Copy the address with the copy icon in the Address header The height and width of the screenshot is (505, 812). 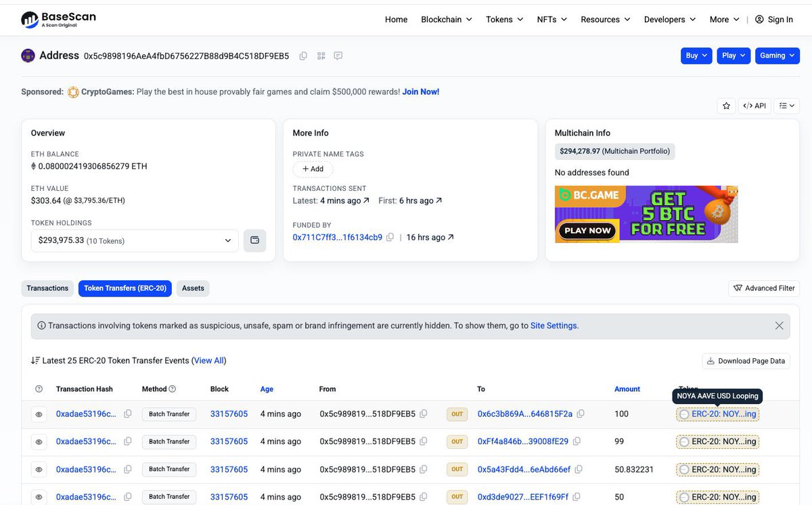[x=303, y=56]
